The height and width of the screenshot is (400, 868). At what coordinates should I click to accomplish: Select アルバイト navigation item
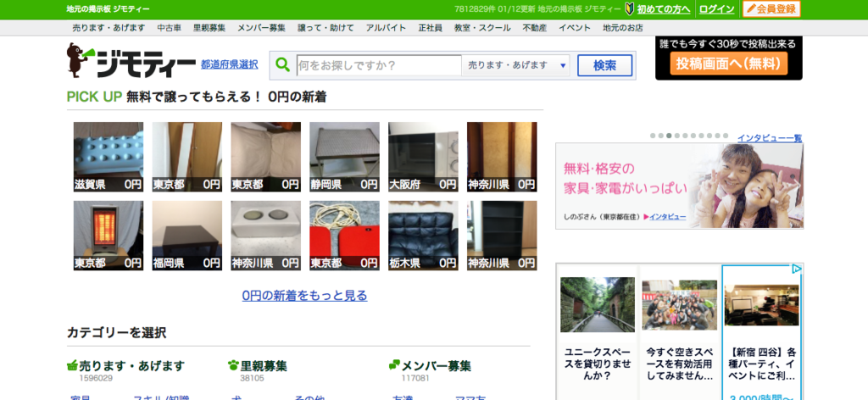[386, 28]
